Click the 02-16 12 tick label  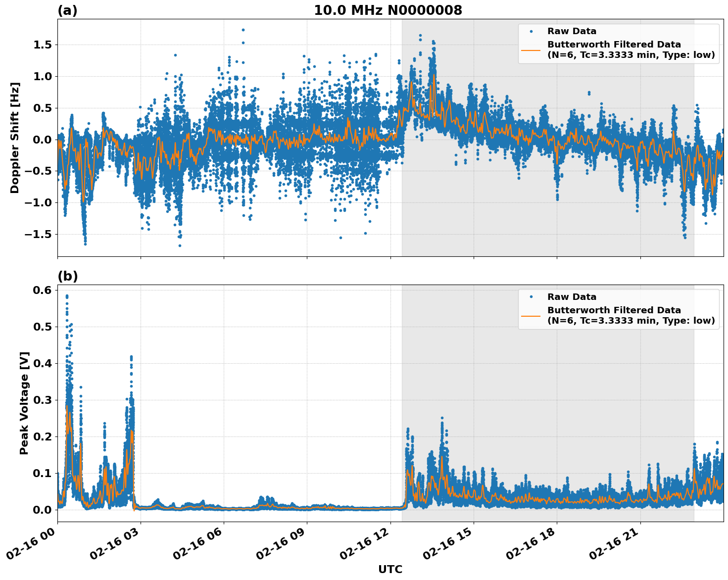pos(365,542)
